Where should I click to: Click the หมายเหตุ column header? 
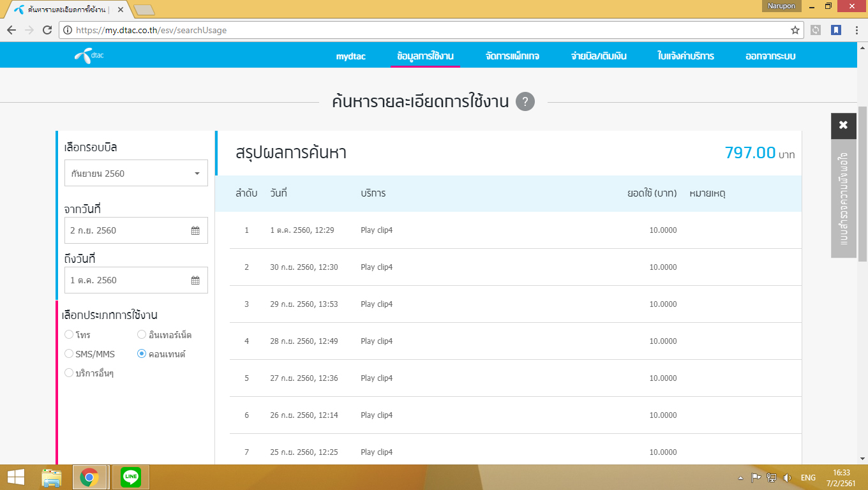[707, 193]
